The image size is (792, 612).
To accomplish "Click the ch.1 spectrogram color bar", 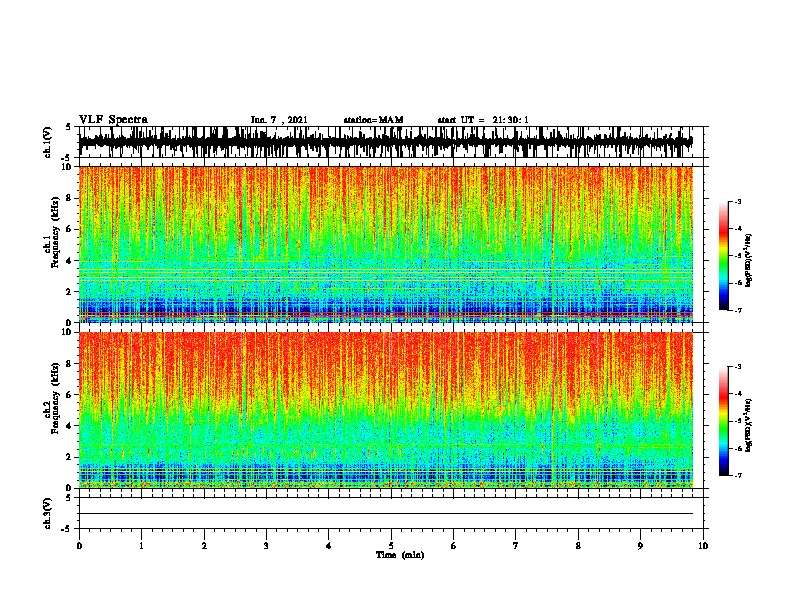I will (724, 256).
